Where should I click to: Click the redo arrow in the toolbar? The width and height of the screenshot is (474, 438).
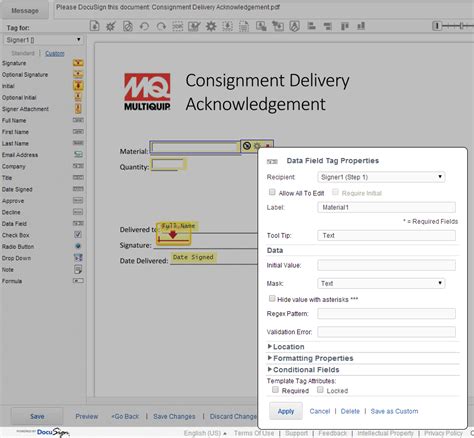[161, 26]
